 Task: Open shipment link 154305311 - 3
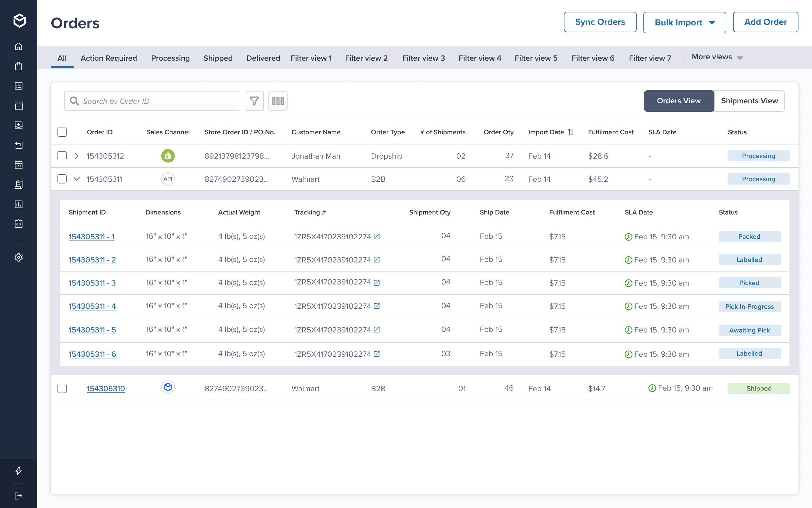click(x=92, y=283)
